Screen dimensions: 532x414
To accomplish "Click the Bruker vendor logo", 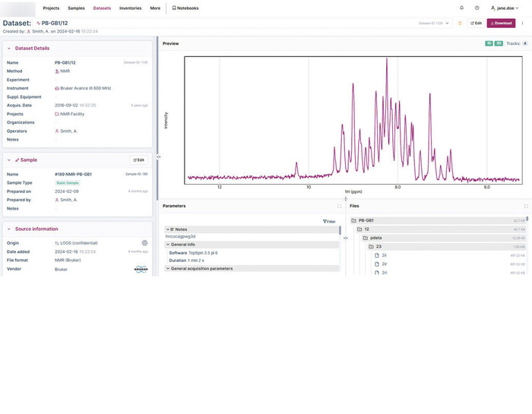I will [141, 269].
